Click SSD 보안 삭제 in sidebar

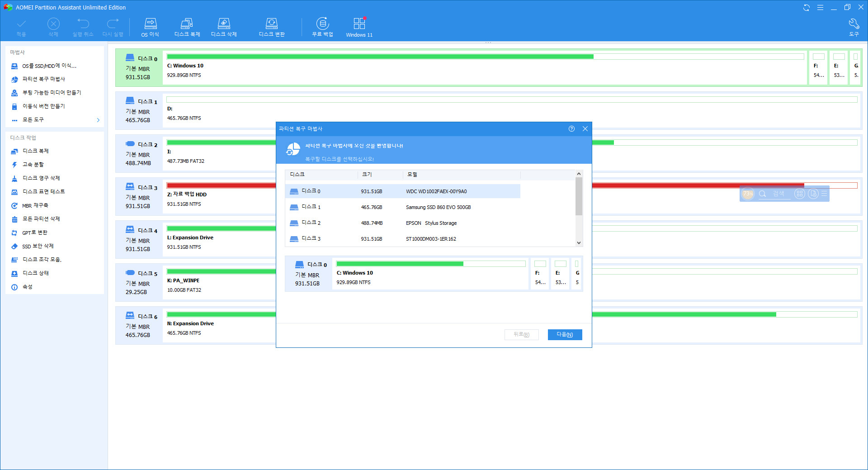(x=38, y=246)
